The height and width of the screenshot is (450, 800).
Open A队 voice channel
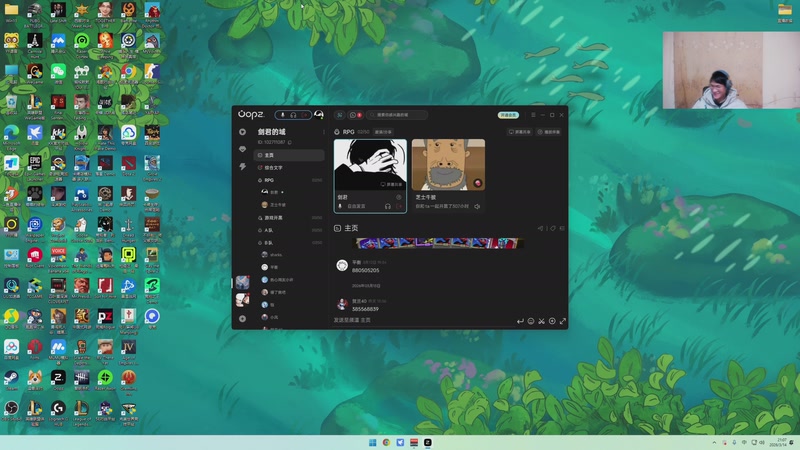(x=289, y=230)
